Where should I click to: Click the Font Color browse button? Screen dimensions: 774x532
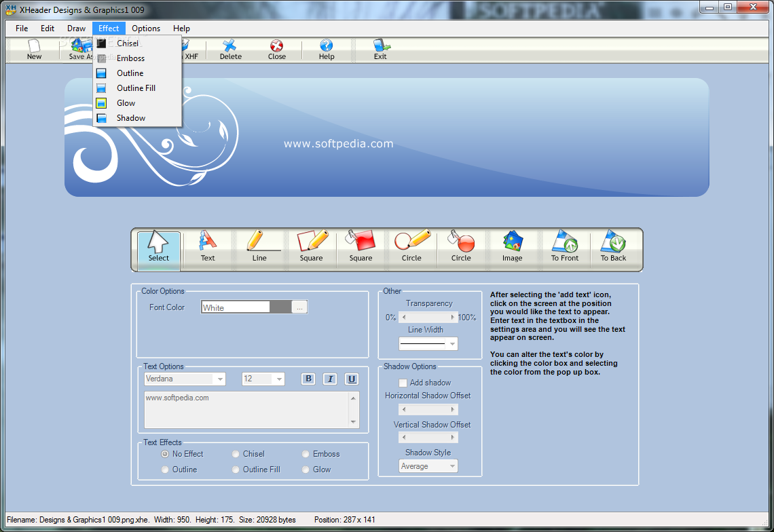coord(299,307)
